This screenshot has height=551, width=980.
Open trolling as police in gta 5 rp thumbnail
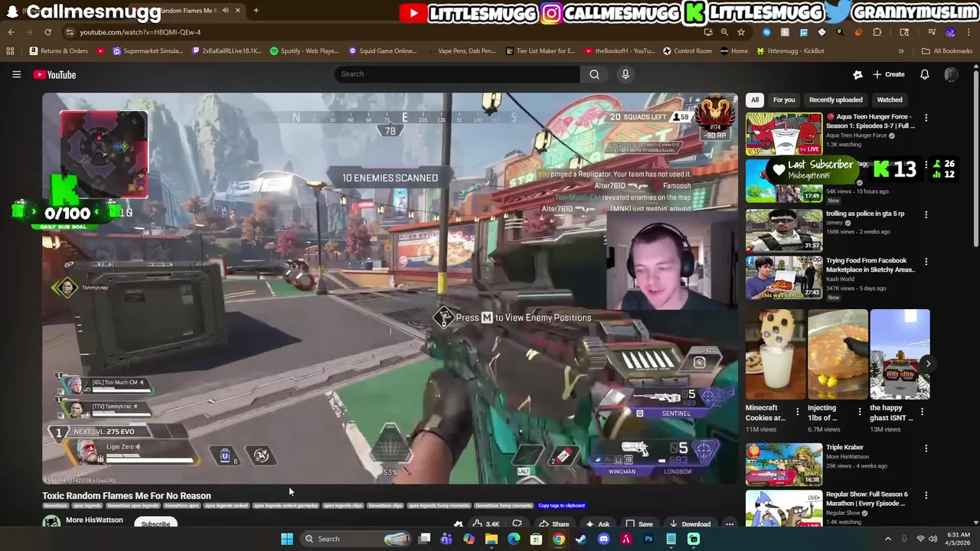coord(784,230)
